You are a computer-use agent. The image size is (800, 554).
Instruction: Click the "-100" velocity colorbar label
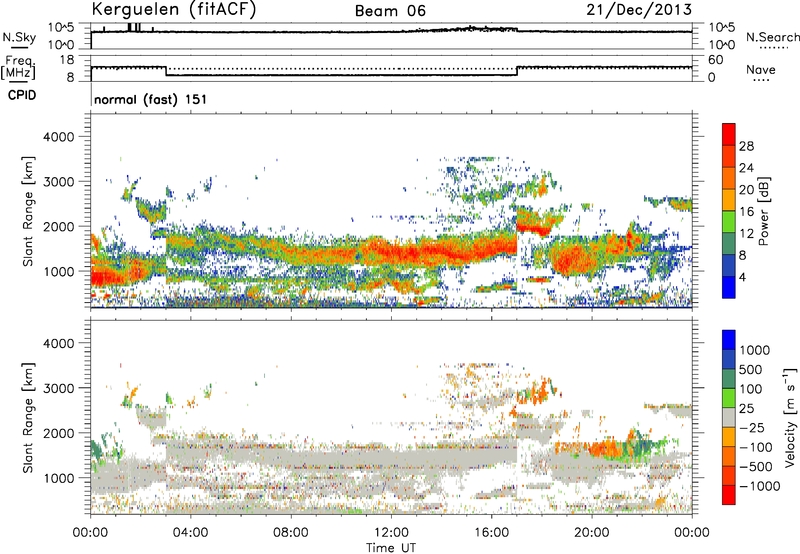point(755,447)
